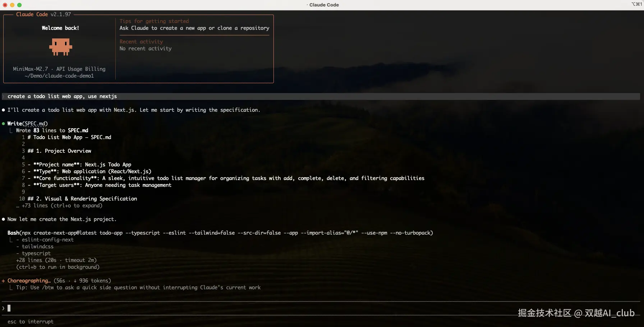Click the '~/Demo/claude-code-demo1' working directory path

click(x=59, y=76)
